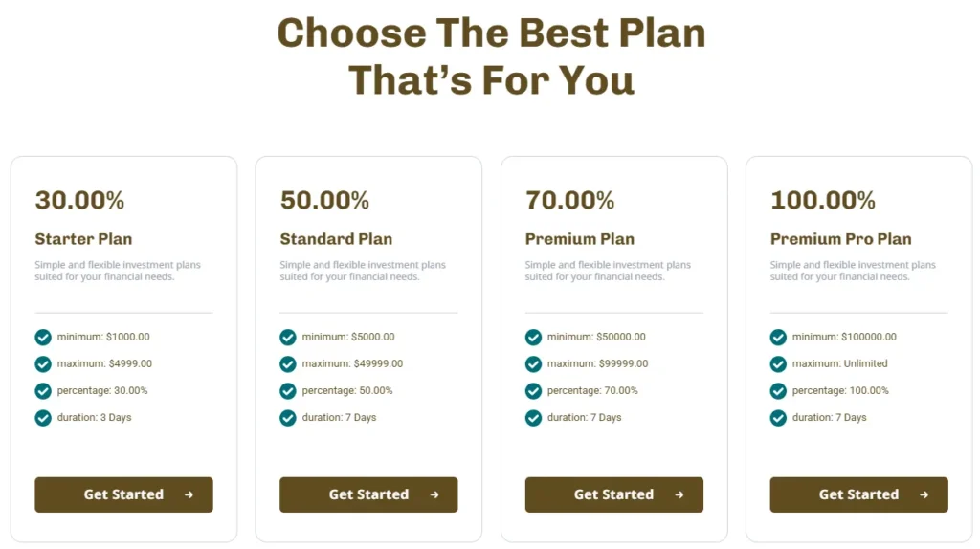
Task: Click the 100.00% rate heading
Action: [822, 201]
